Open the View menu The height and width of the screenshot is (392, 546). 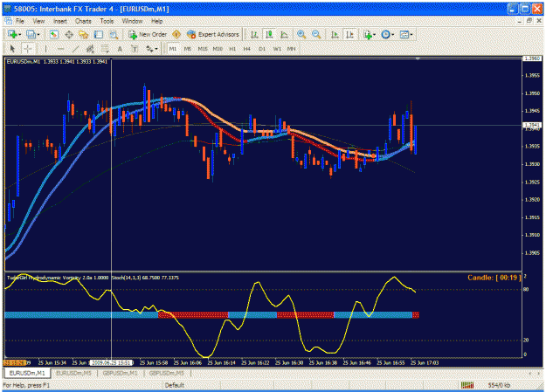[x=38, y=21]
